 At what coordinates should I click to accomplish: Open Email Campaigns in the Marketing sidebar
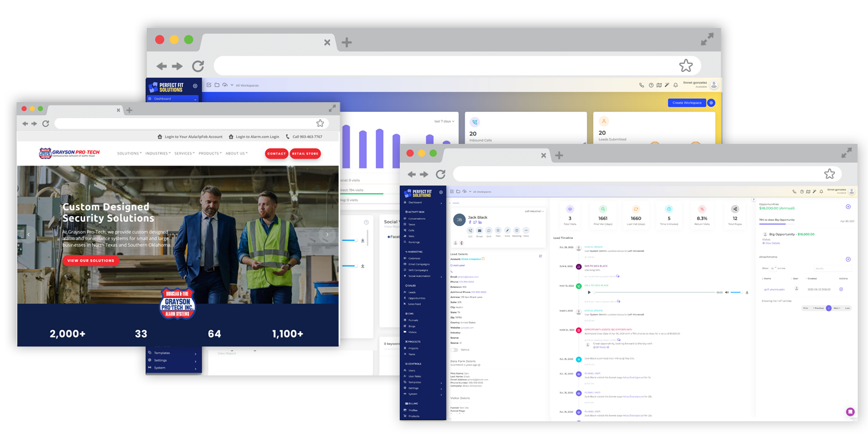[x=419, y=264]
